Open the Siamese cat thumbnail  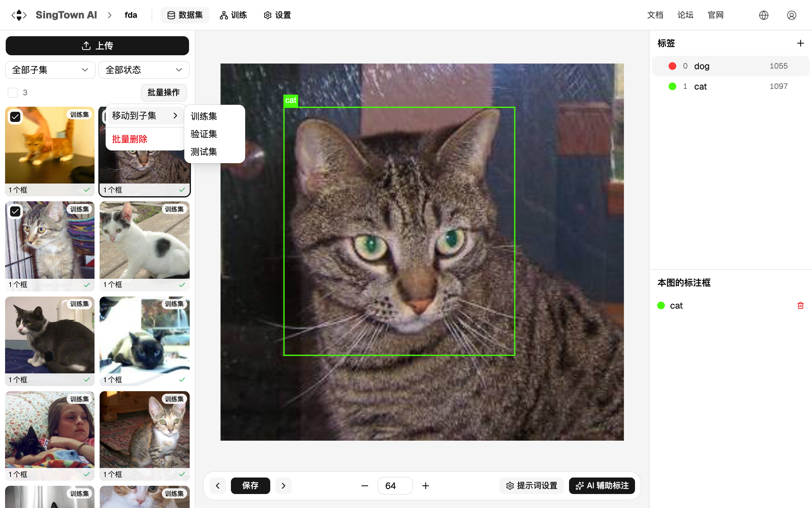[x=145, y=341]
